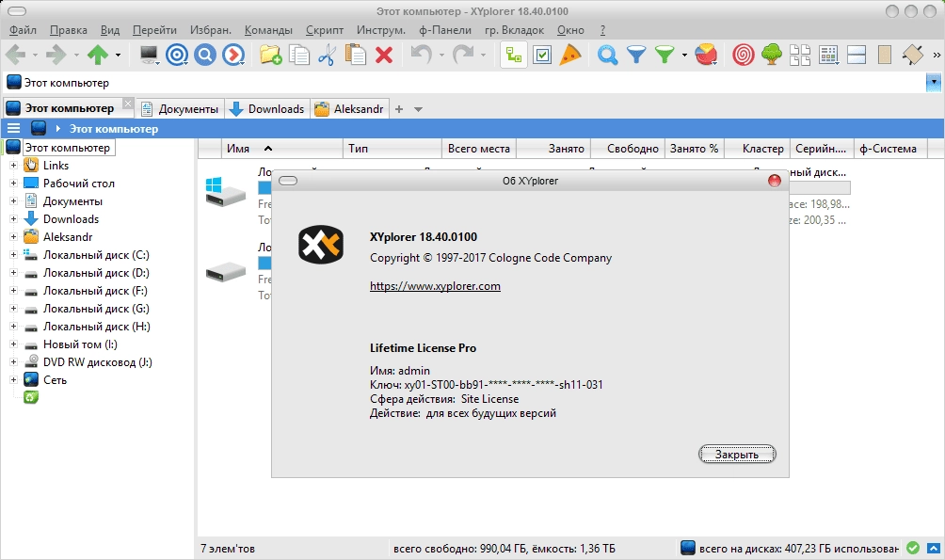Click the My Computer drives toolbar icon
Screen dimensions: 945x560
point(149,55)
